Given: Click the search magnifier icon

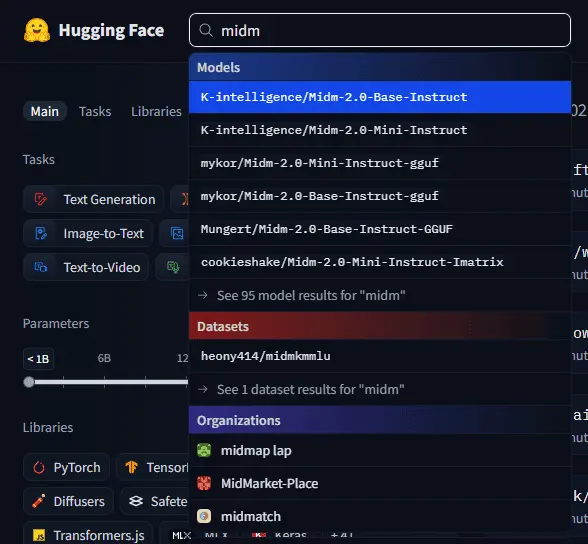Looking at the screenshot, I should [x=206, y=30].
